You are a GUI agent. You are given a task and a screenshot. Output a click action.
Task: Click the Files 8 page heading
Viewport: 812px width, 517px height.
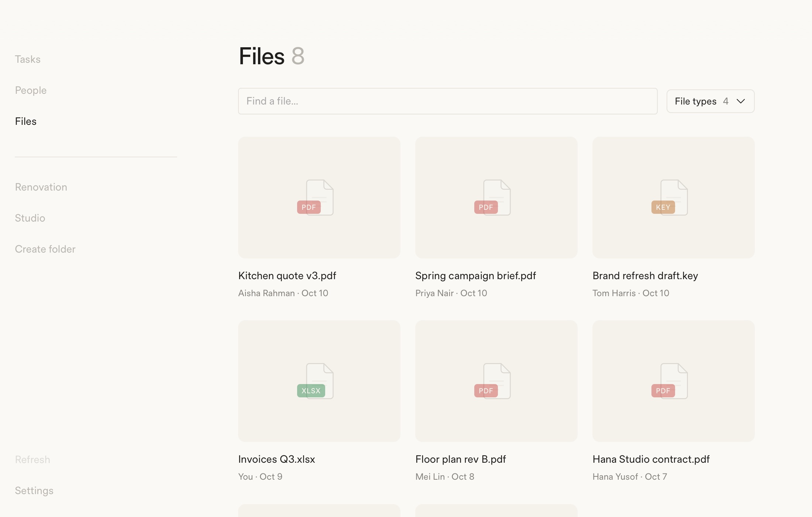click(x=272, y=56)
